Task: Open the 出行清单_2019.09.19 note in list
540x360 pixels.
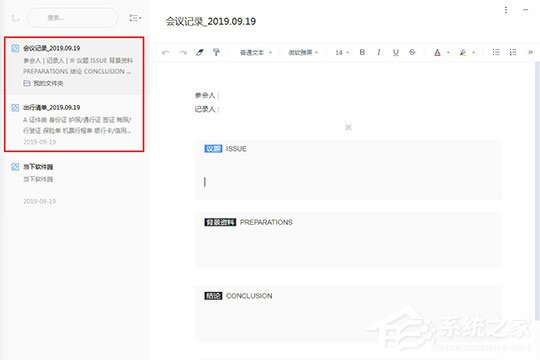Action: tap(74, 124)
